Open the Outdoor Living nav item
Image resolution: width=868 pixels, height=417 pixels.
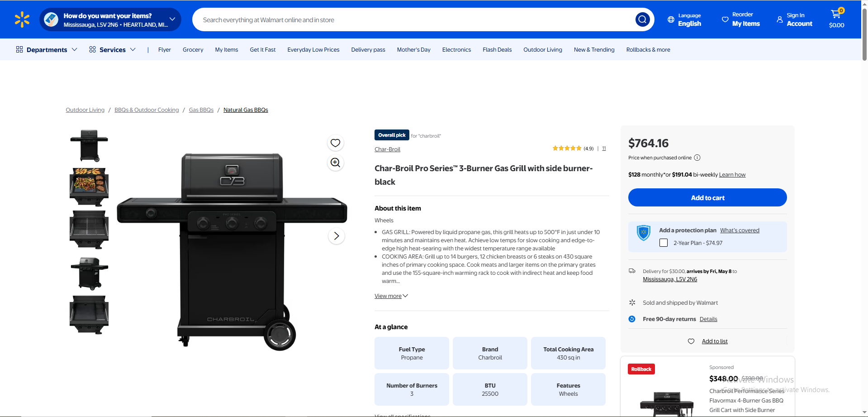(543, 50)
